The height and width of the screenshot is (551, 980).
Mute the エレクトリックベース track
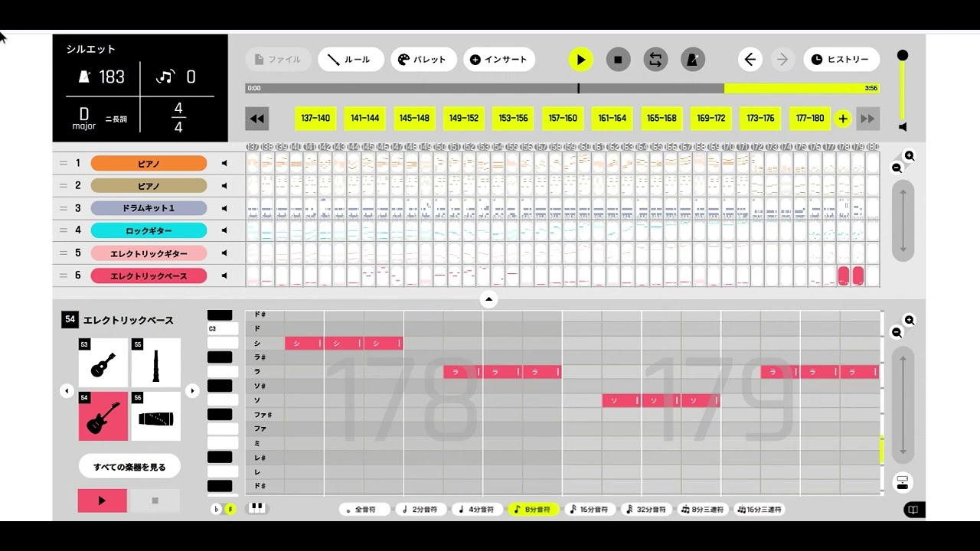(224, 275)
